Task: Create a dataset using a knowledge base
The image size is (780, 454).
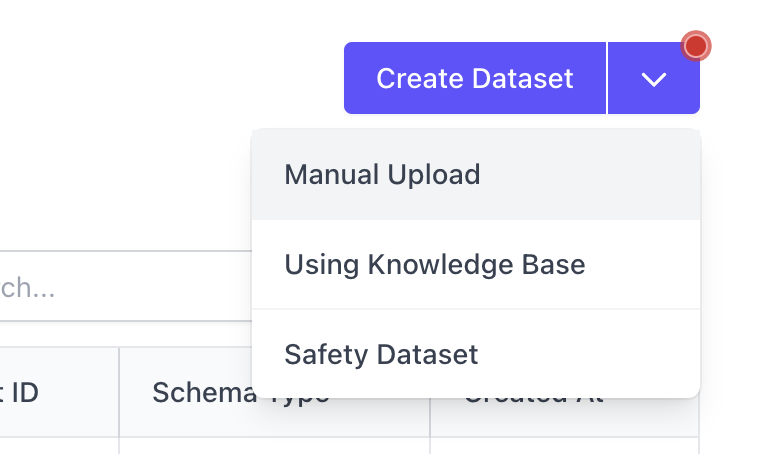Action: coord(476,265)
